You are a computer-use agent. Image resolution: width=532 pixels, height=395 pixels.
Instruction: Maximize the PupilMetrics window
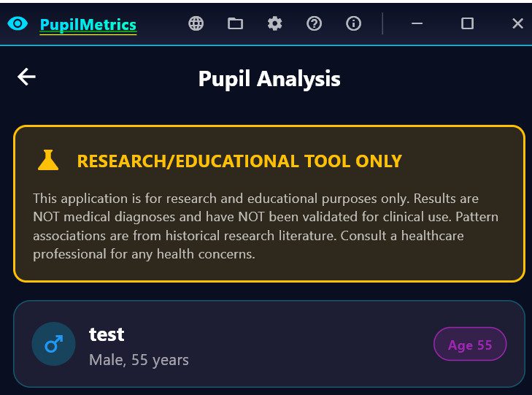coord(467,23)
